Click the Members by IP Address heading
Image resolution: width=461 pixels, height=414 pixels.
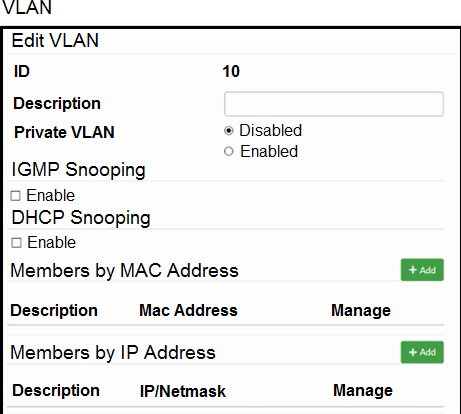coord(113,353)
